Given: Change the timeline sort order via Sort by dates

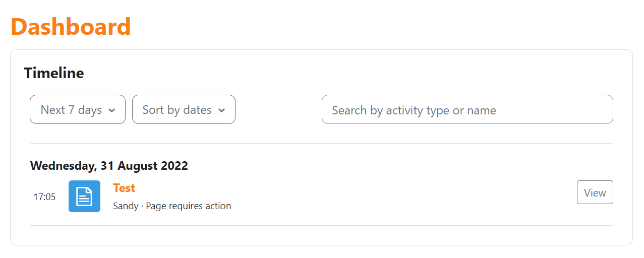Looking at the screenshot, I should click(184, 109).
